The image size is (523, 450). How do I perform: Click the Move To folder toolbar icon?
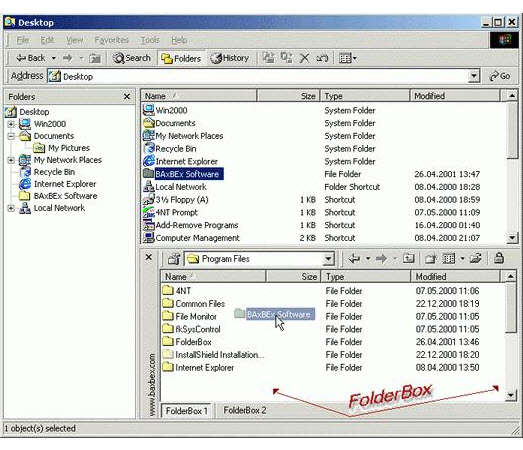[x=268, y=58]
